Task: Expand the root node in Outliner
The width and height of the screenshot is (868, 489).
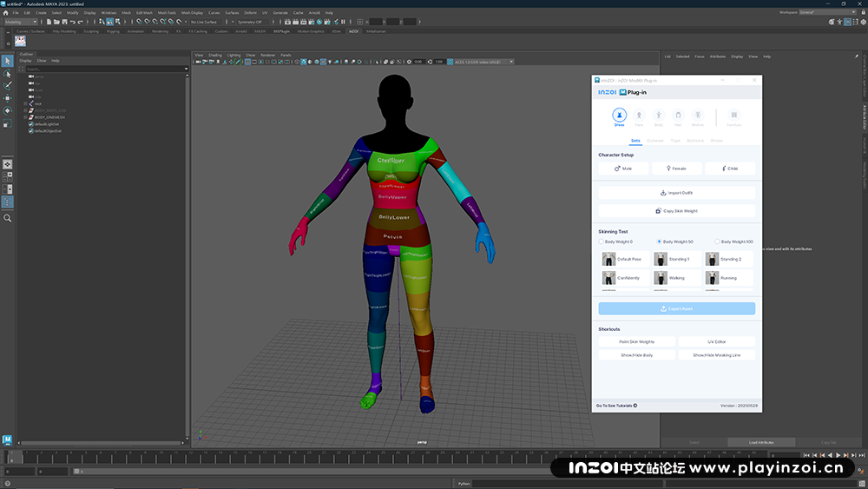Action: click(x=25, y=103)
